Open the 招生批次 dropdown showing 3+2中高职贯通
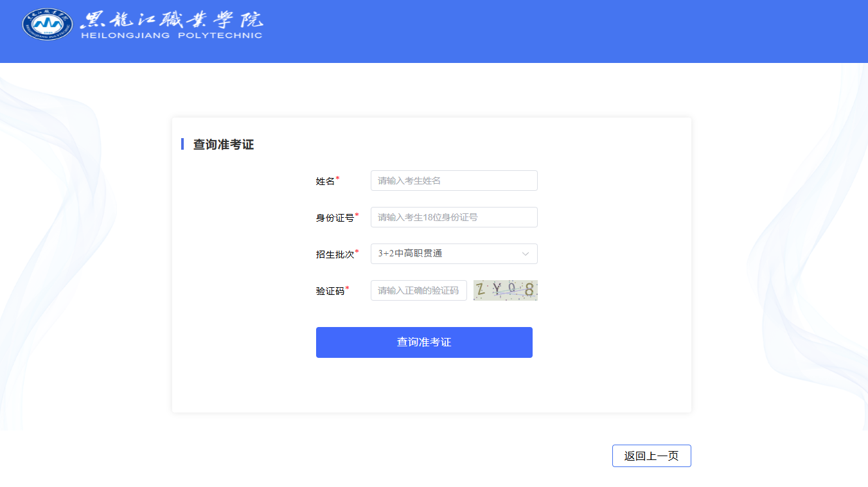The height and width of the screenshot is (487, 868). pos(447,254)
